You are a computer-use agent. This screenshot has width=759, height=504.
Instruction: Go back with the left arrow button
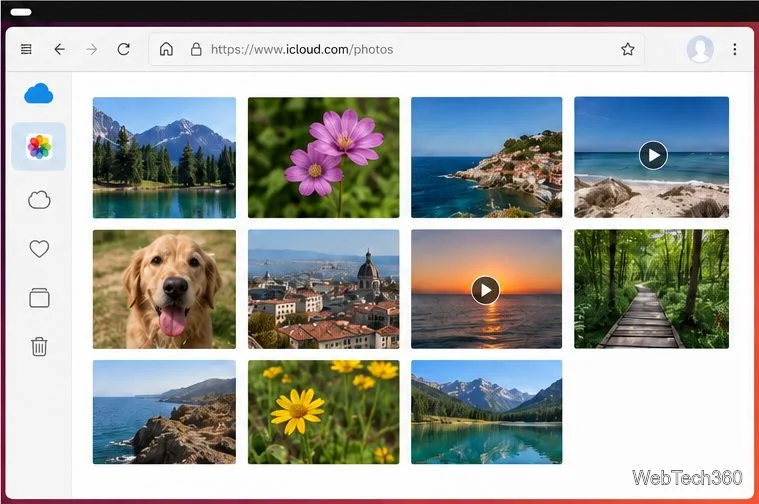click(60, 49)
